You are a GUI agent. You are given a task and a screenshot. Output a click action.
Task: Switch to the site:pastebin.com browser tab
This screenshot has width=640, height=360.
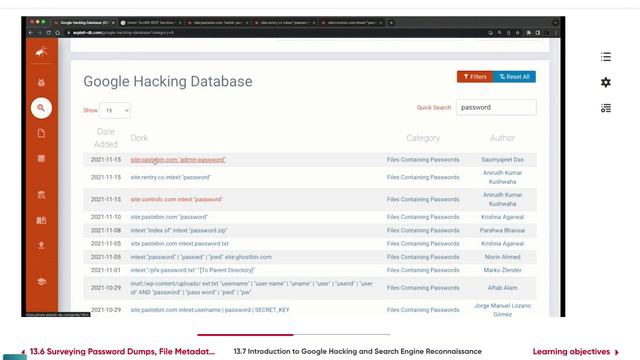pos(218,23)
